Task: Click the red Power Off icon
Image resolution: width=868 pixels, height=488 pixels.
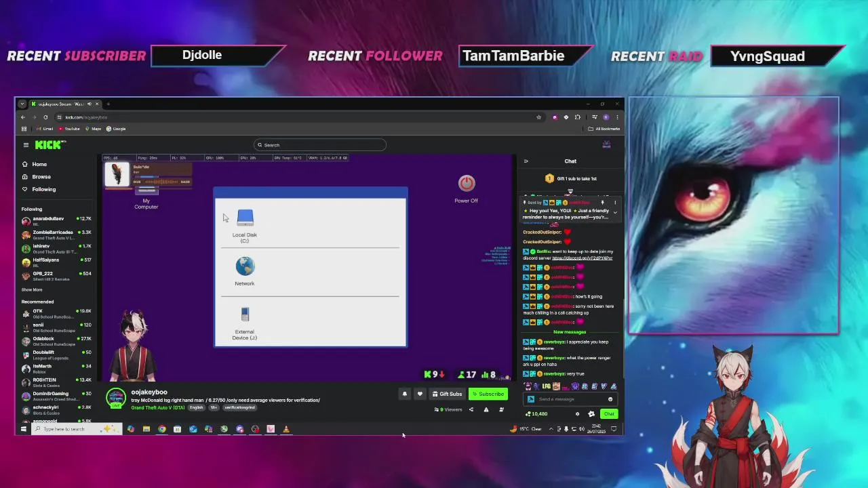Action: [467, 183]
